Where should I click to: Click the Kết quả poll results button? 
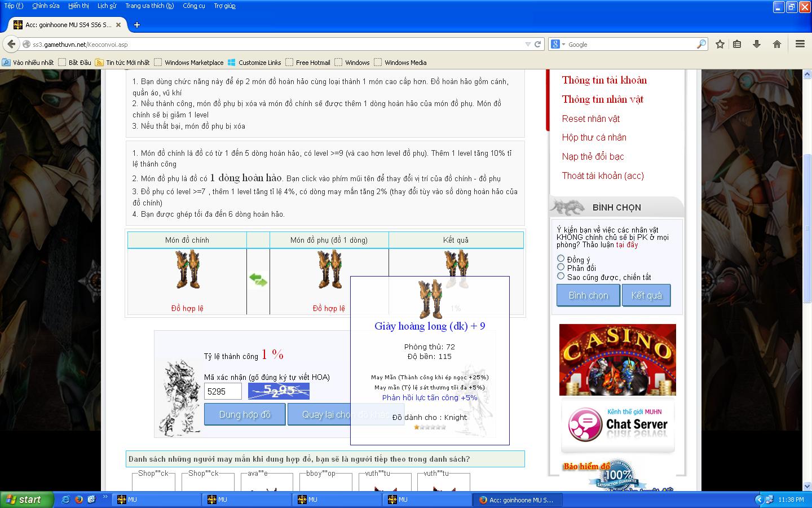(x=646, y=295)
